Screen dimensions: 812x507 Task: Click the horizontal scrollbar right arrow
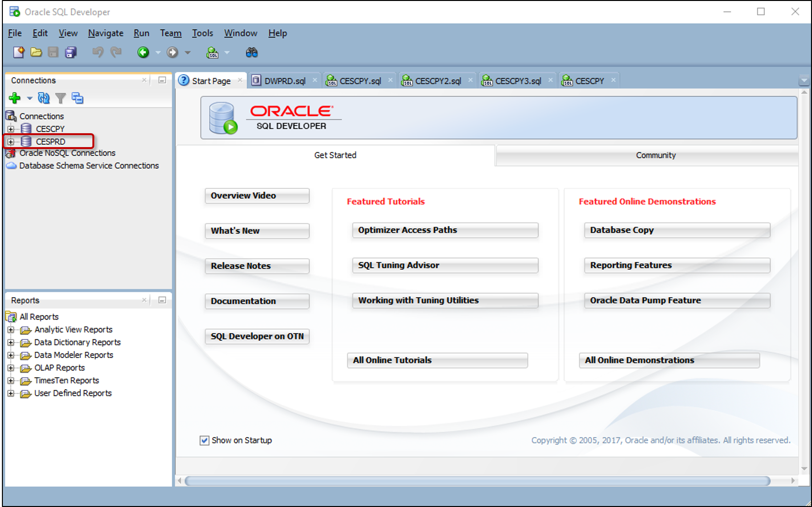(x=793, y=481)
